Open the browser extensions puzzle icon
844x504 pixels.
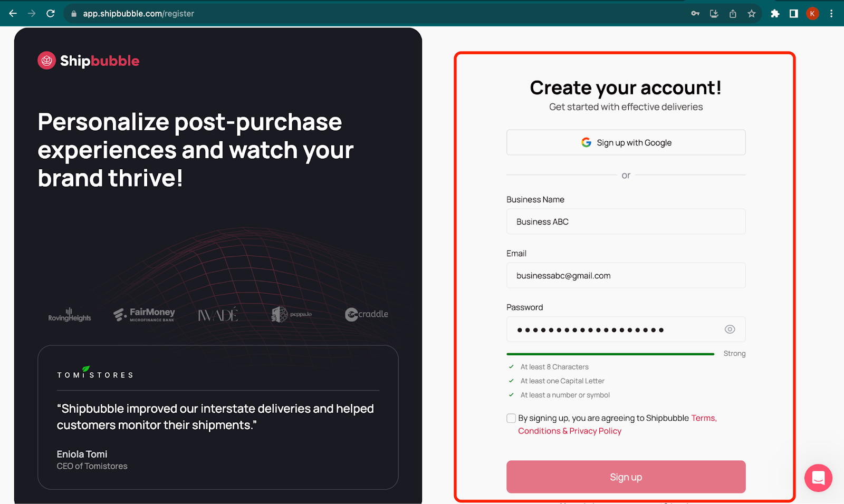(x=775, y=14)
